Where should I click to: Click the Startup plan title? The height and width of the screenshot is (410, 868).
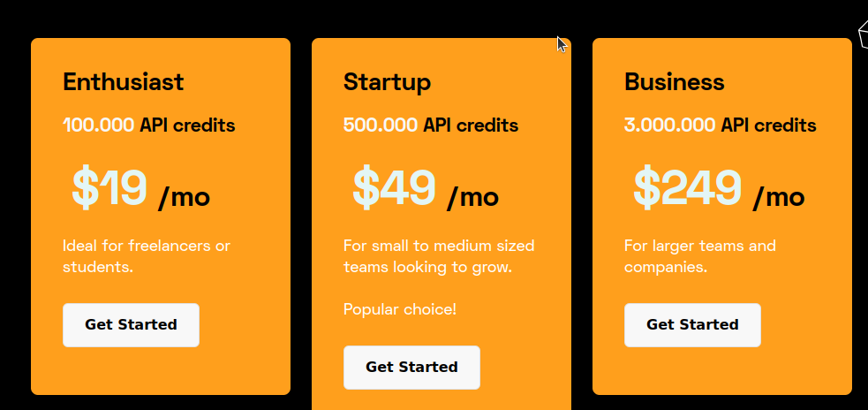[x=387, y=82]
